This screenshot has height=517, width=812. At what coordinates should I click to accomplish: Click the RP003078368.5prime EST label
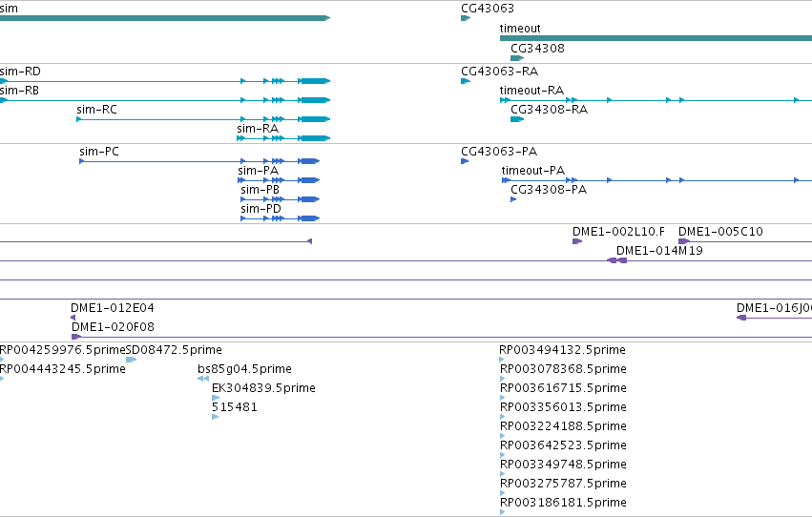563,369
